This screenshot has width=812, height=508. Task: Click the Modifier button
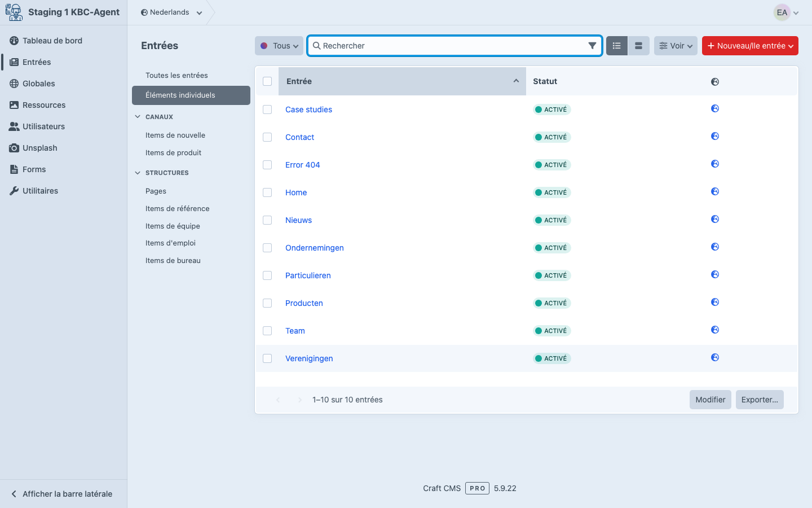coord(710,400)
